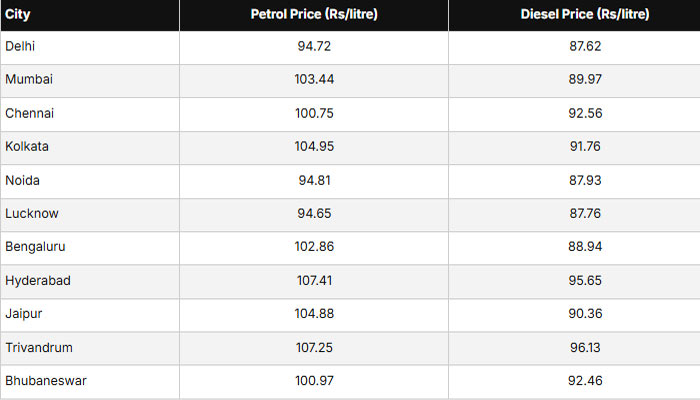Select the Trivandrum city cell
Screen dimensions: 700x400
click(38, 347)
